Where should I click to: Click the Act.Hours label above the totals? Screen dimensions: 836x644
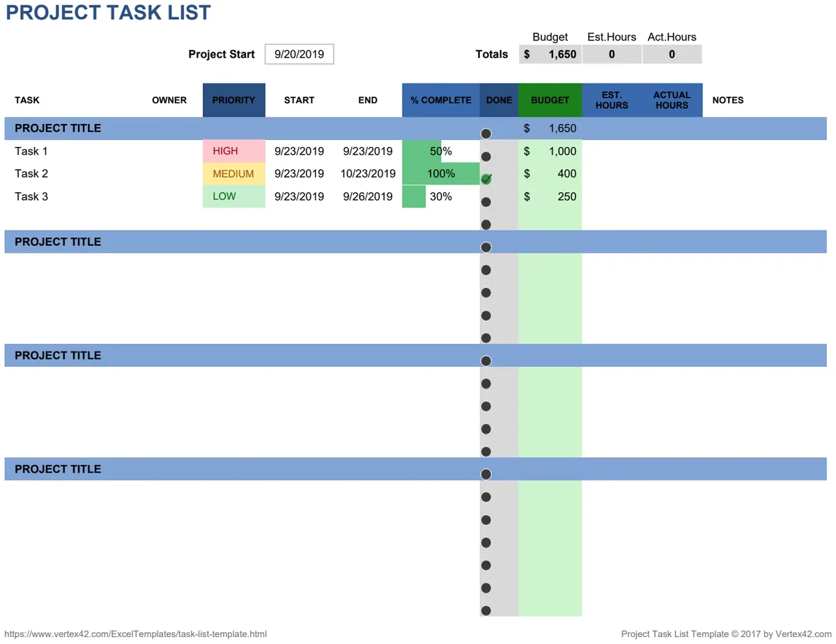(672, 38)
